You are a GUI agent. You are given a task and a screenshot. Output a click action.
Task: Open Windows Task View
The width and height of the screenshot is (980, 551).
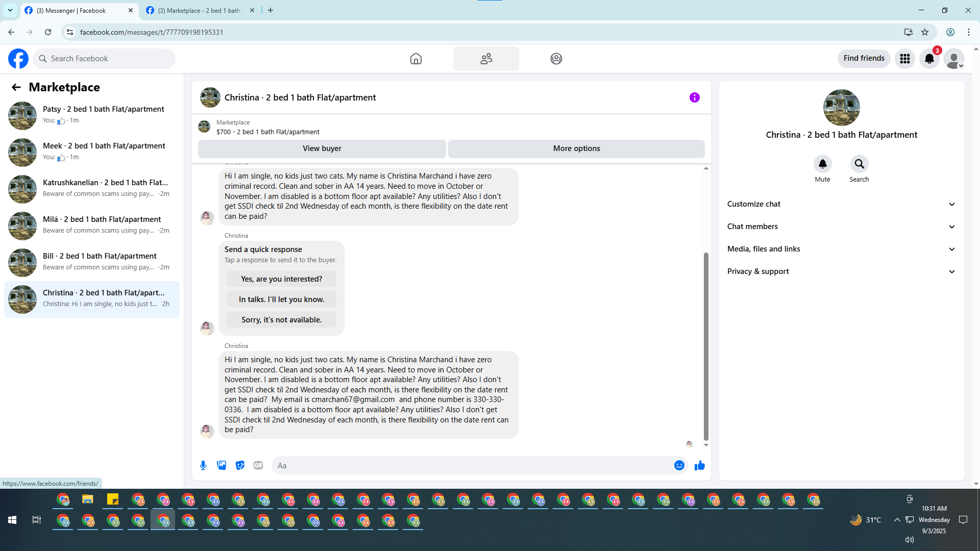37,520
